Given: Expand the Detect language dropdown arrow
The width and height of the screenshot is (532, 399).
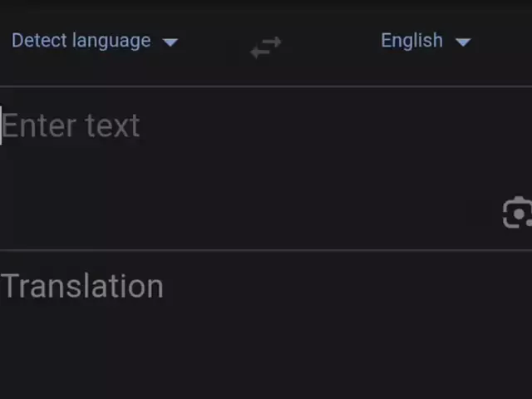Looking at the screenshot, I should click(x=170, y=42).
